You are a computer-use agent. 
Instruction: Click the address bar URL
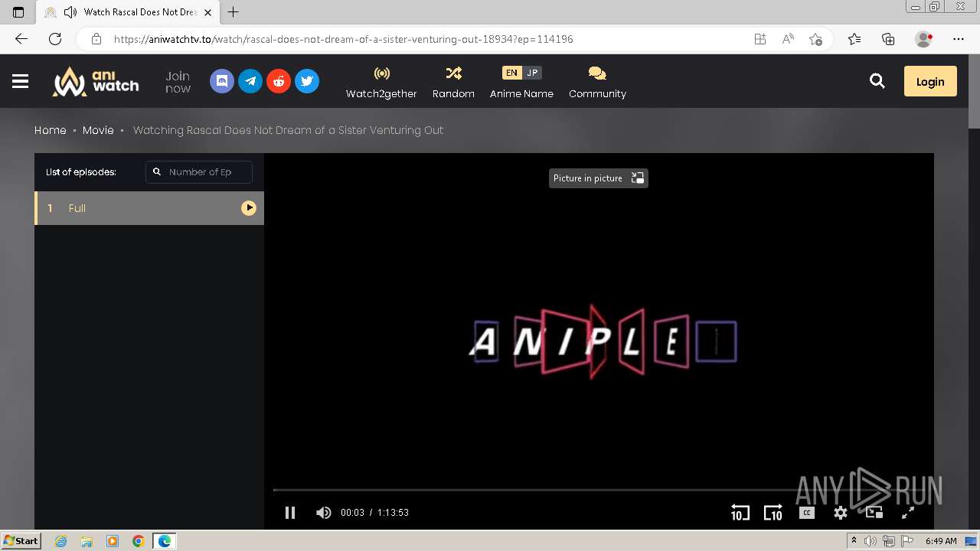click(343, 39)
